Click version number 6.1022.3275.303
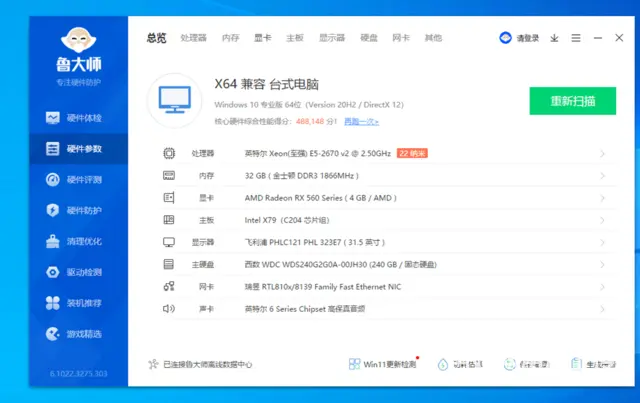 78,374
